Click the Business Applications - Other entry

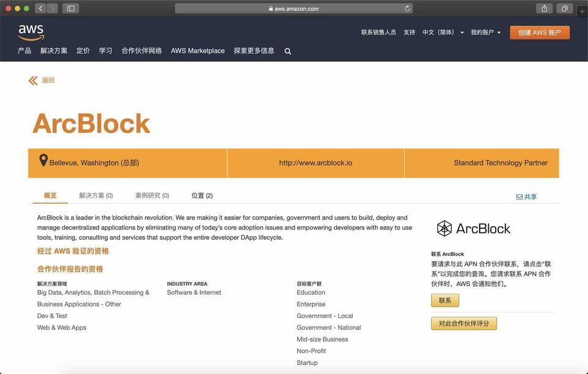coord(79,304)
